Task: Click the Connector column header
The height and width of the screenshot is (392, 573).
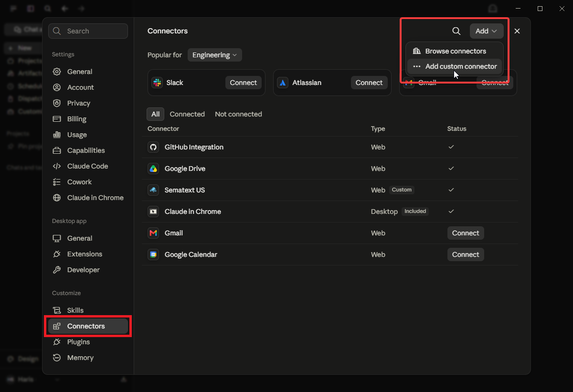Action: [163, 129]
